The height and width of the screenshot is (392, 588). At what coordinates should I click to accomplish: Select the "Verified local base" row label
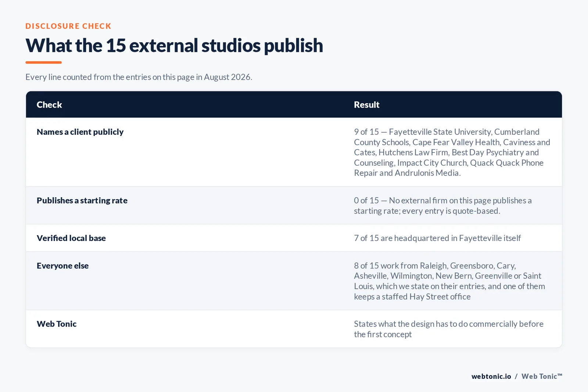point(71,238)
